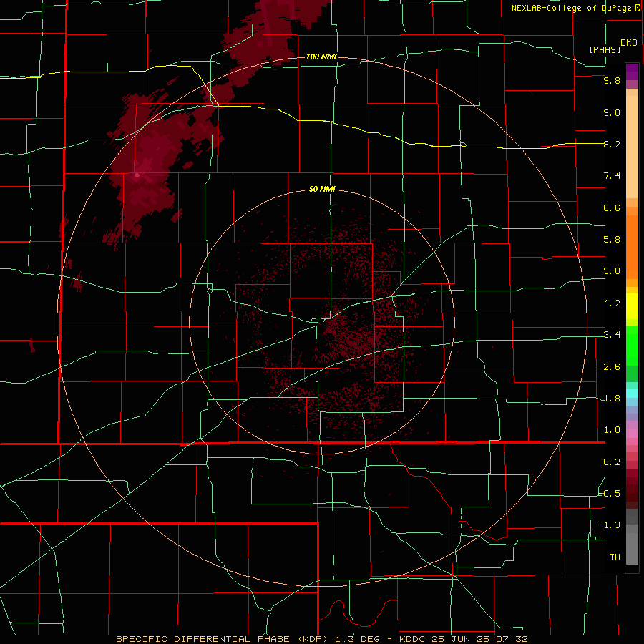
Task: Click the 5.8 value on the color scale
Action: [x=612, y=240]
